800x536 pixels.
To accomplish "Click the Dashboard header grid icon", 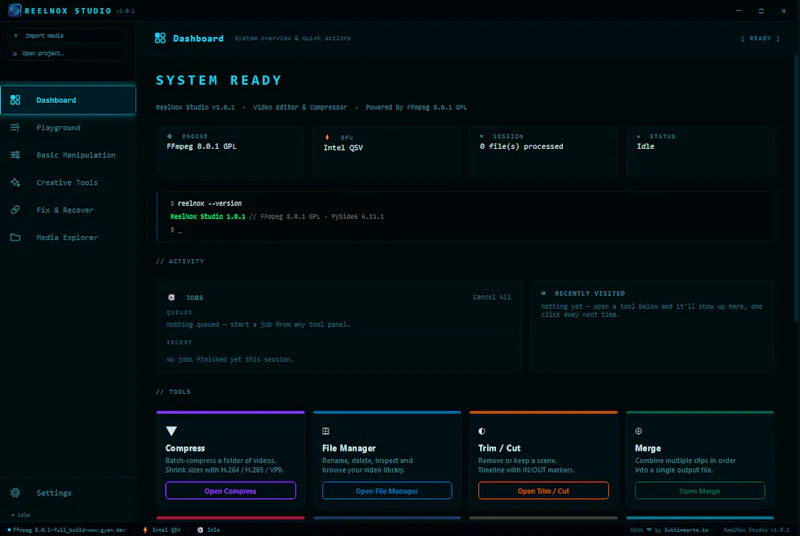I will [160, 38].
